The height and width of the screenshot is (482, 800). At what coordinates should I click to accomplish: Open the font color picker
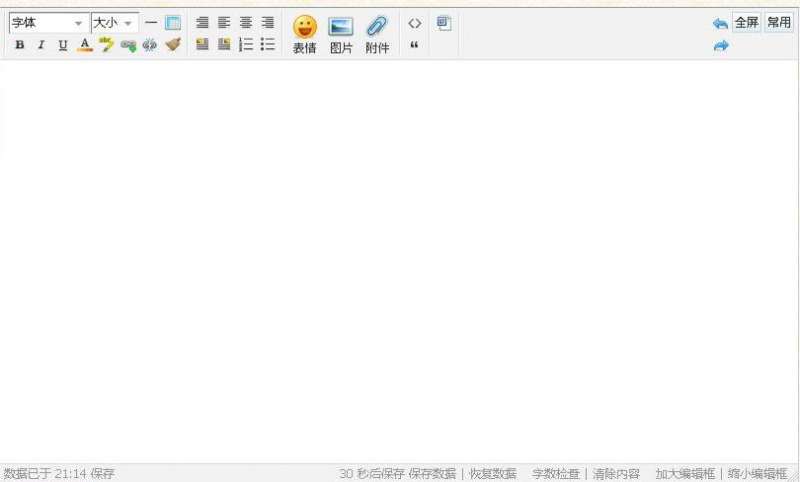[84, 45]
